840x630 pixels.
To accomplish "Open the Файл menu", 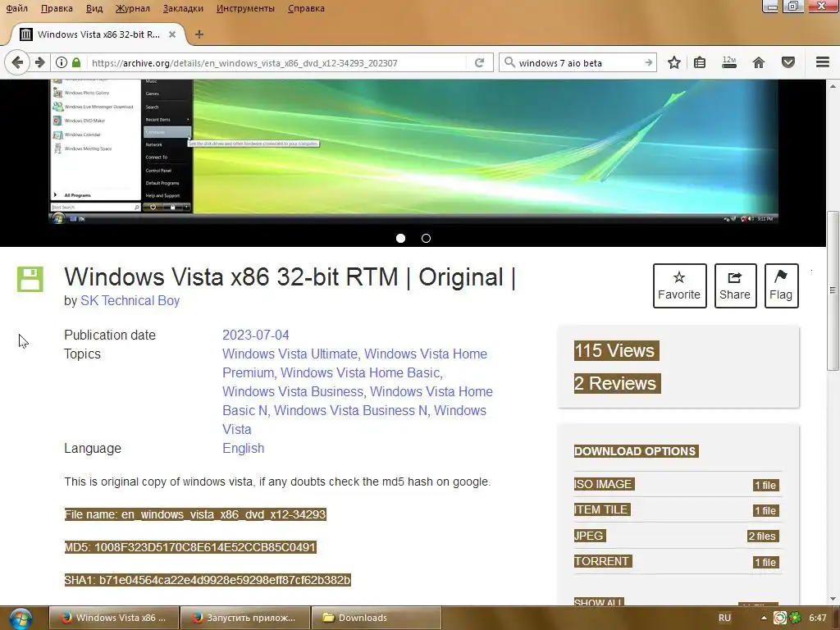I will tap(16, 8).
